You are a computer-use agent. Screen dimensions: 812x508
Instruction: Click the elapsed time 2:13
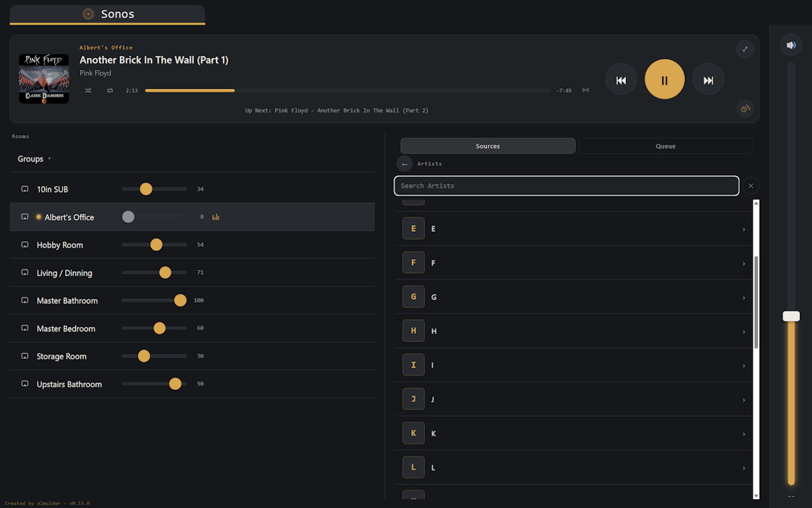tap(132, 91)
